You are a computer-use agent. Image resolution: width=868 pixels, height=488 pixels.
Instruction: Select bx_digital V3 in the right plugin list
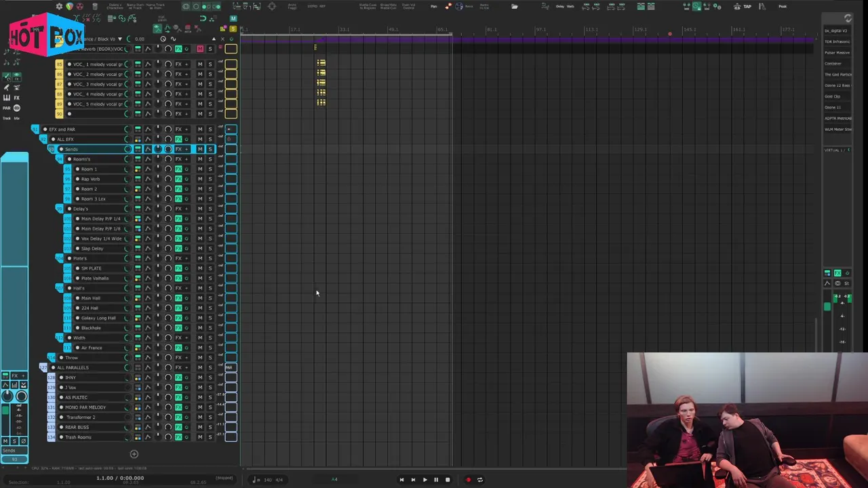click(837, 30)
